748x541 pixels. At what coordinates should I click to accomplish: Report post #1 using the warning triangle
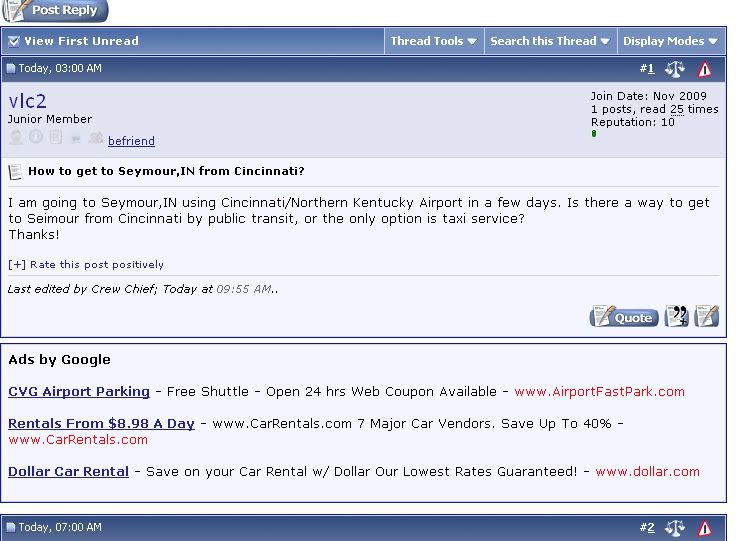(x=705, y=69)
